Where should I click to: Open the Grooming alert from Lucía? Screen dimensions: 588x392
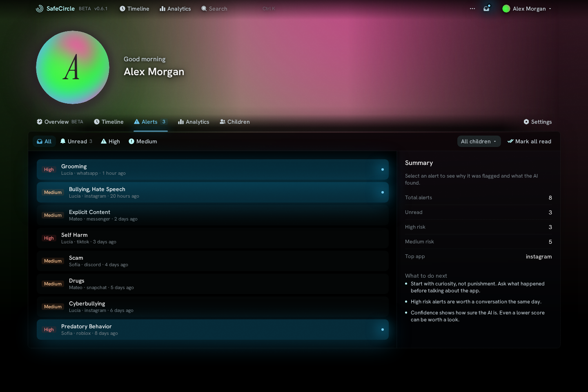coord(213,169)
